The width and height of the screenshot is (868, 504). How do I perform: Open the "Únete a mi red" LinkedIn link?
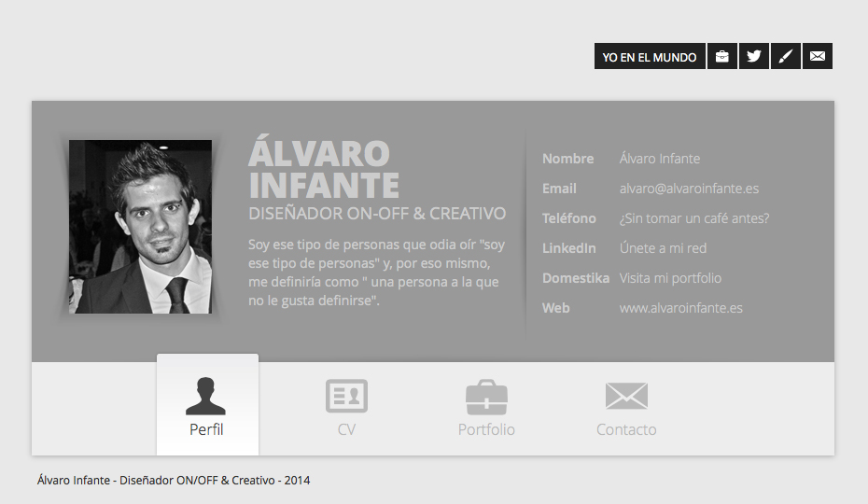(663, 248)
